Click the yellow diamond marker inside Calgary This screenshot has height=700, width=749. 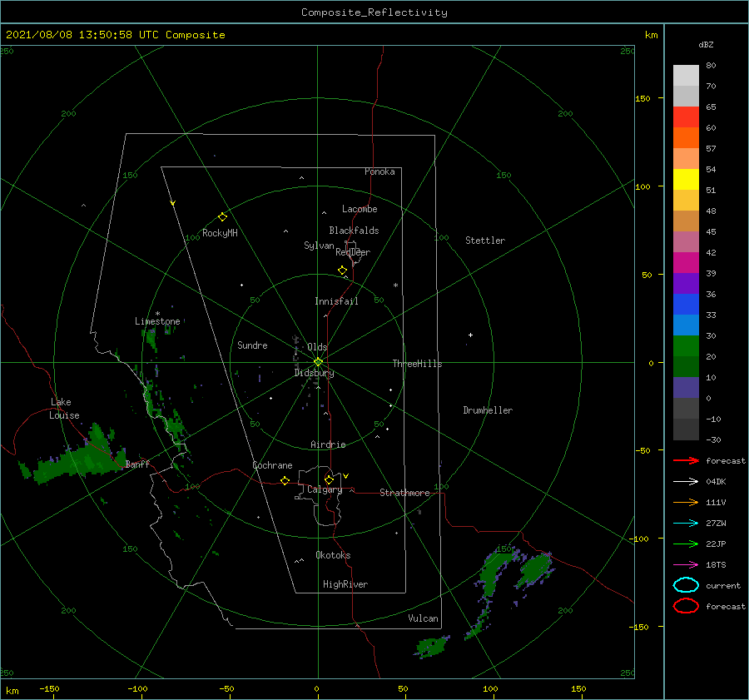[x=329, y=479]
